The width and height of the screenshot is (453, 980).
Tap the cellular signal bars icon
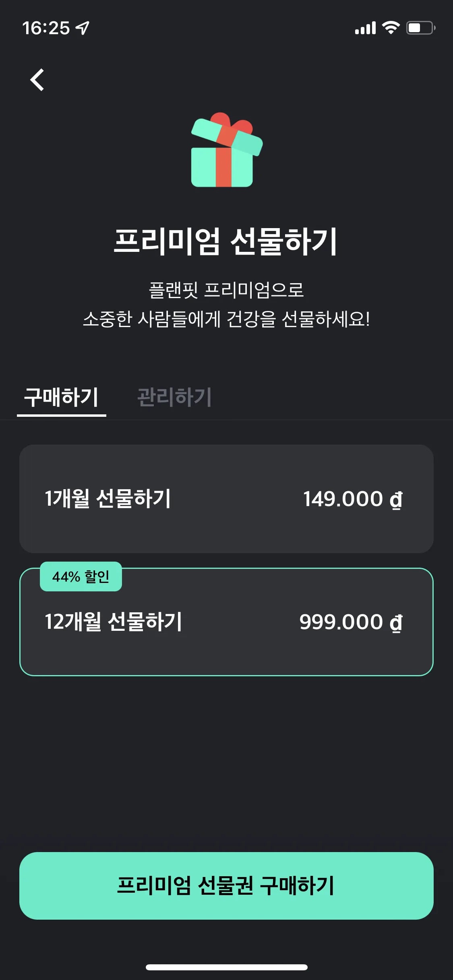365,28
